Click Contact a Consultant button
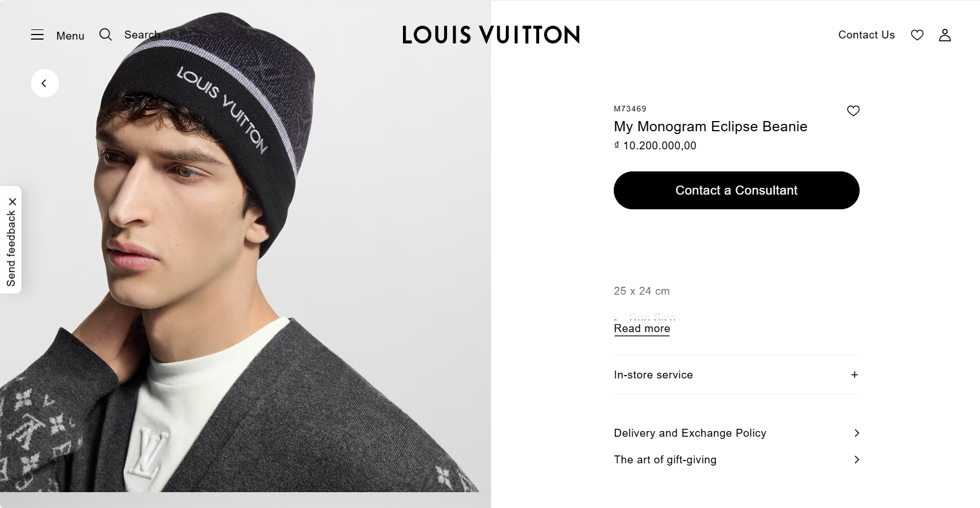The width and height of the screenshot is (980, 508). click(x=736, y=190)
